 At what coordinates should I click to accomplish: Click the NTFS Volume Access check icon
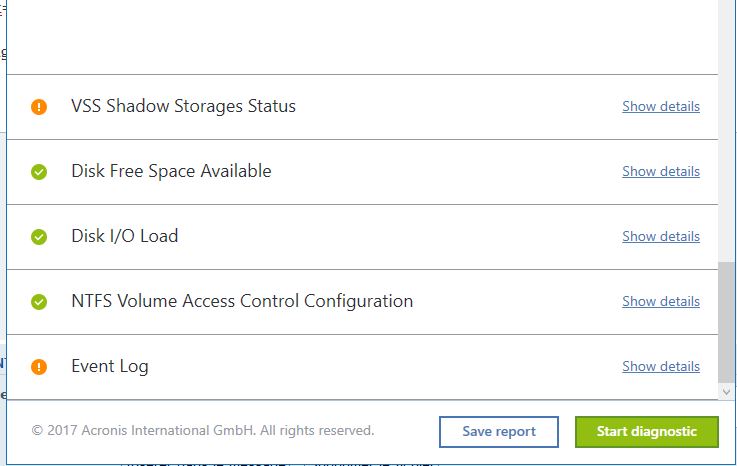(39, 302)
